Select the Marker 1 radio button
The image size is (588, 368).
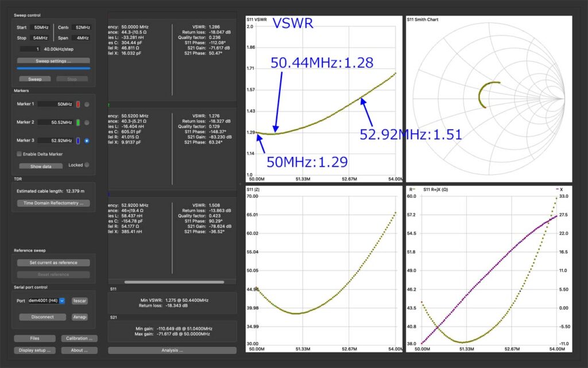87,104
